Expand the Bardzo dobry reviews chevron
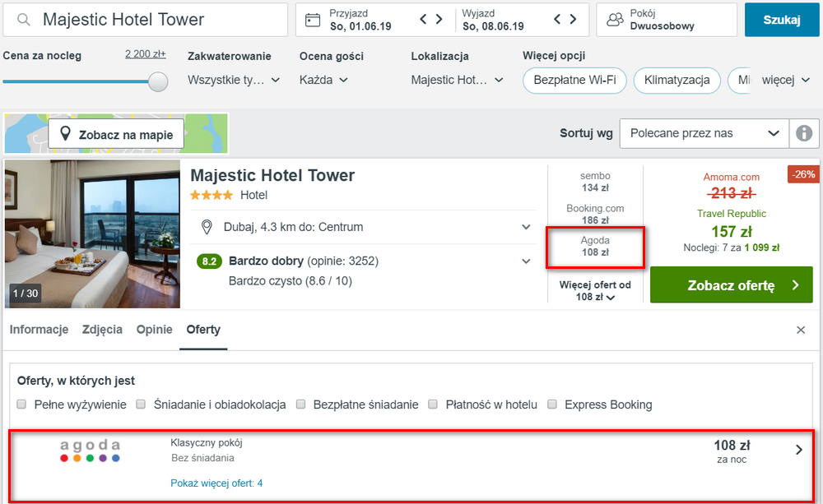Viewport: 823px width, 504px height. (x=526, y=261)
